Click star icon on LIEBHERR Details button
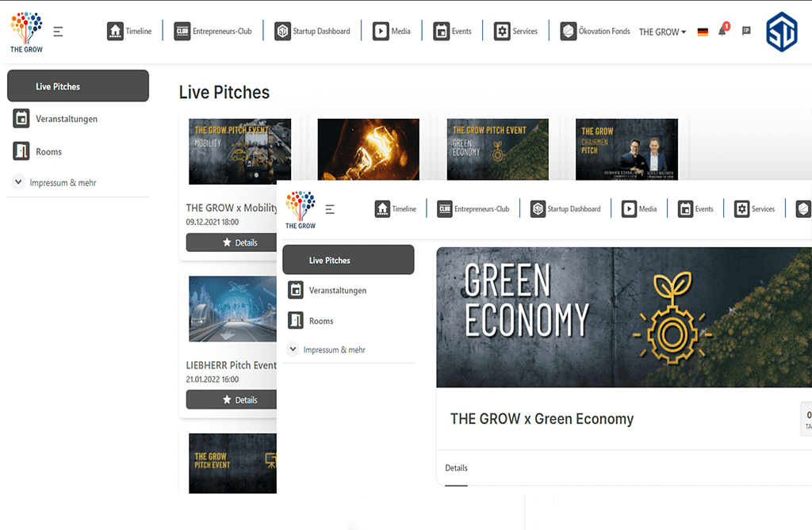Screen dimensions: 812x530 pos(227,399)
